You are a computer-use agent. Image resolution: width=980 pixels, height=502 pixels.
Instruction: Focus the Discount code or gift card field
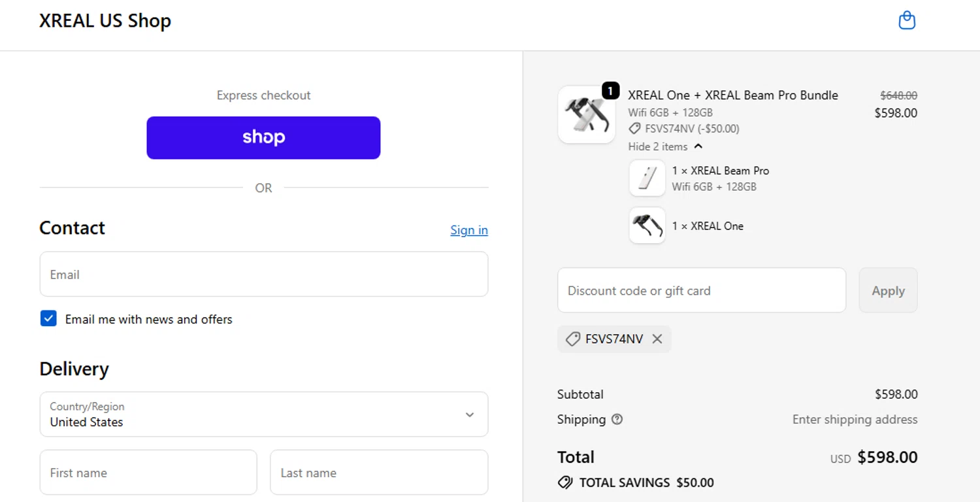tap(702, 290)
